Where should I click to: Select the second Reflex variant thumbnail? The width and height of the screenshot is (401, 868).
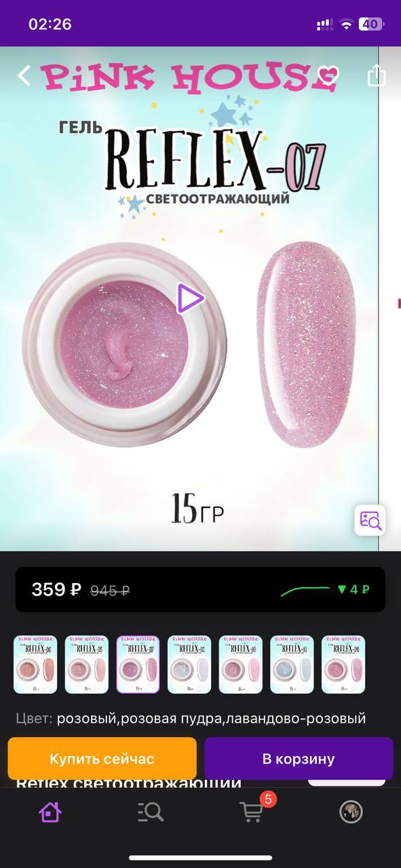(87, 665)
